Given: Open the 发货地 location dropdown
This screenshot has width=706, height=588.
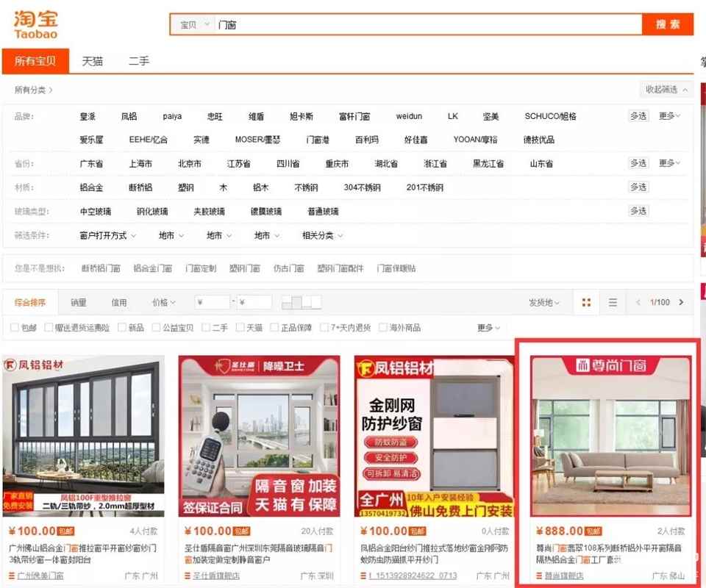Looking at the screenshot, I should [x=543, y=303].
